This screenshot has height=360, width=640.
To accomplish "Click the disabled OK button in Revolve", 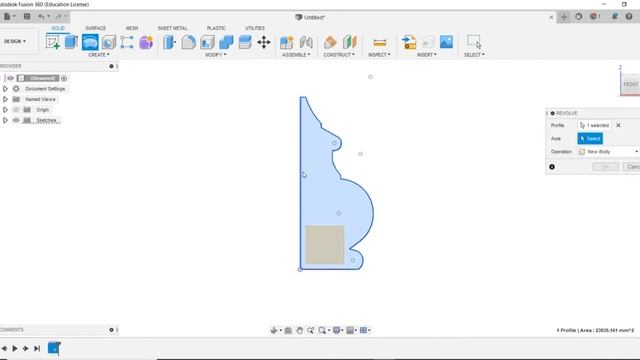I will [605, 167].
